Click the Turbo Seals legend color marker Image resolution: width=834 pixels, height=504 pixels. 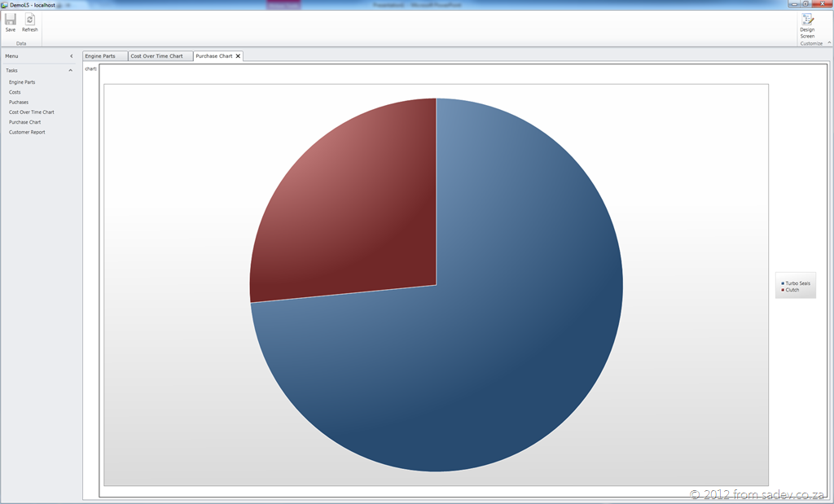[783, 283]
